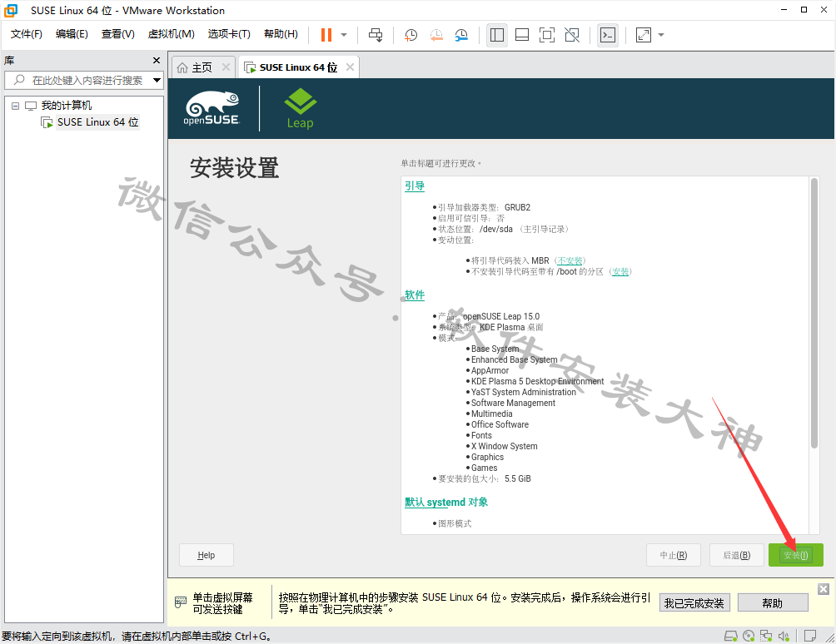
Task: Click the '5.5 GiB' package size text
Action: pyautogui.click(x=518, y=479)
